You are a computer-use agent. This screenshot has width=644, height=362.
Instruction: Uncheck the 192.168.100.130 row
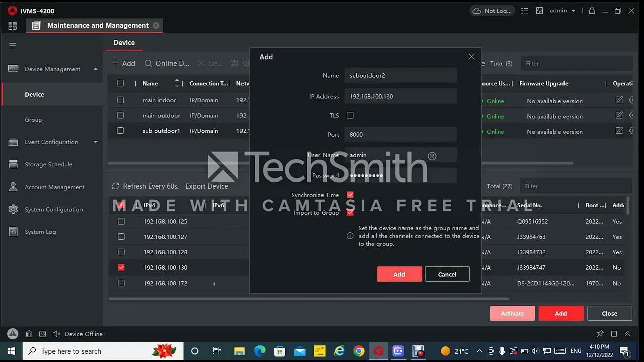pos(121,267)
